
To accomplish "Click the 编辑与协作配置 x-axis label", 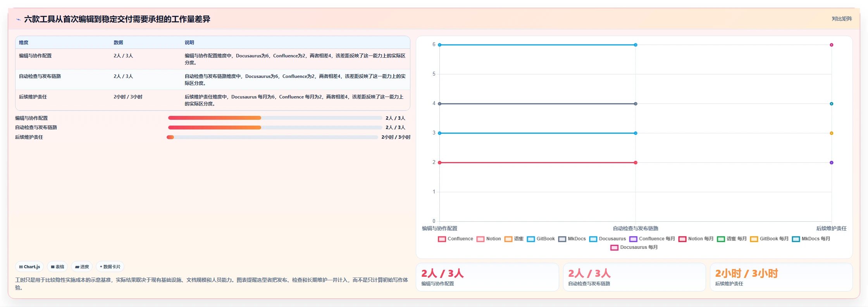I will (439, 229).
